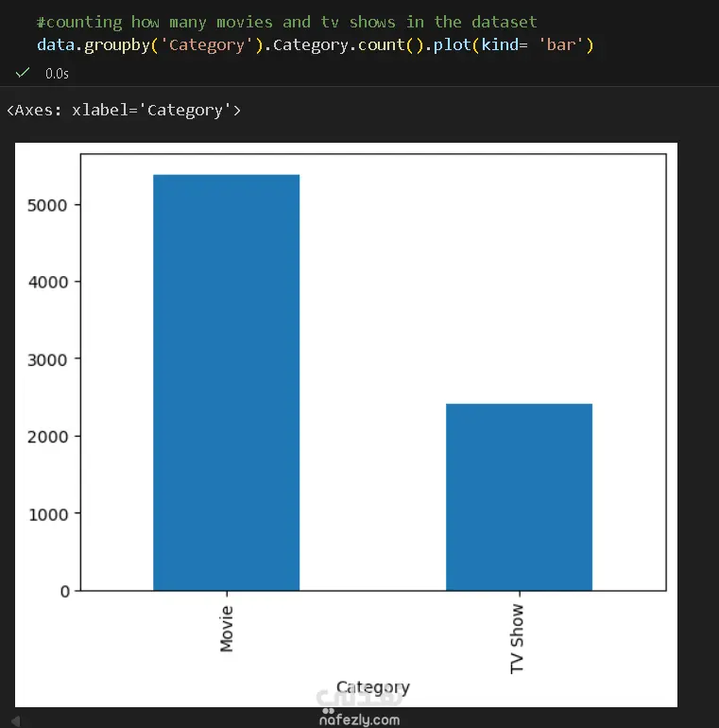This screenshot has height=728, width=719.
Task: Click the Category x-axis title
Action: pos(372,687)
